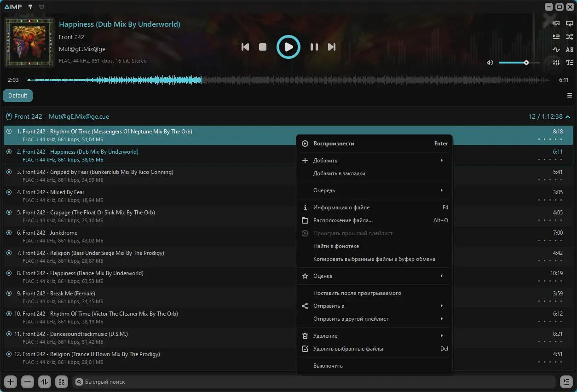The width and height of the screenshot is (577, 392).
Task: Click the large circular Play button
Action: pos(288,47)
